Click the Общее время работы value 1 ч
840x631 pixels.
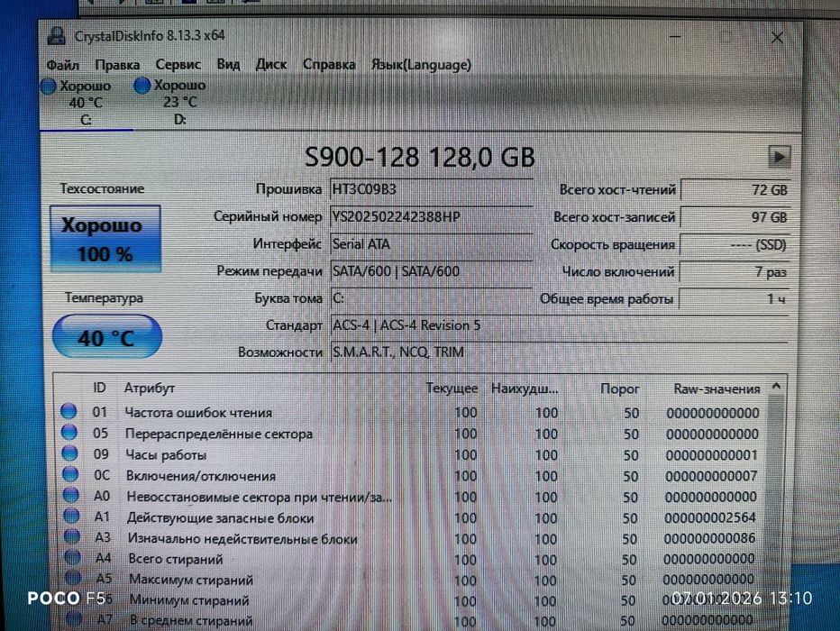[x=734, y=298]
